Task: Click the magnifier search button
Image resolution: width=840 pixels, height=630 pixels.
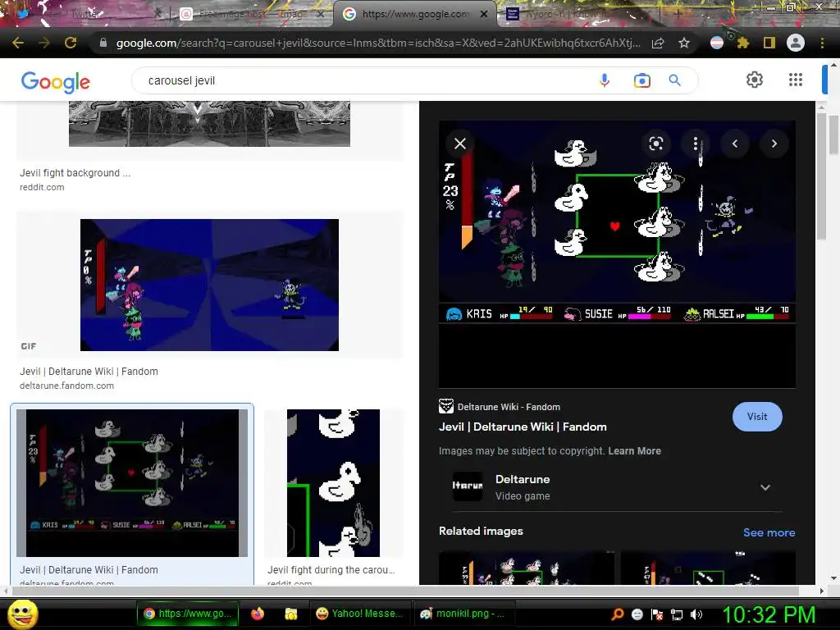Action: [674, 80]
